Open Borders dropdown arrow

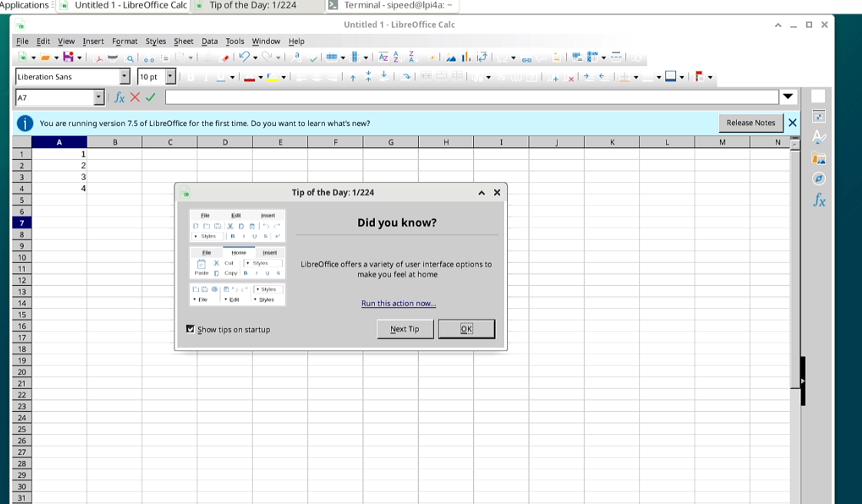[x=636, y=78]
